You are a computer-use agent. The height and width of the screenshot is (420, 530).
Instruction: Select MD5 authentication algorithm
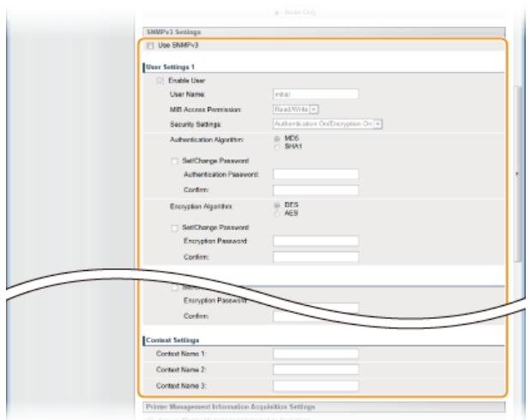pyautogui.click(x=277, y=139)
